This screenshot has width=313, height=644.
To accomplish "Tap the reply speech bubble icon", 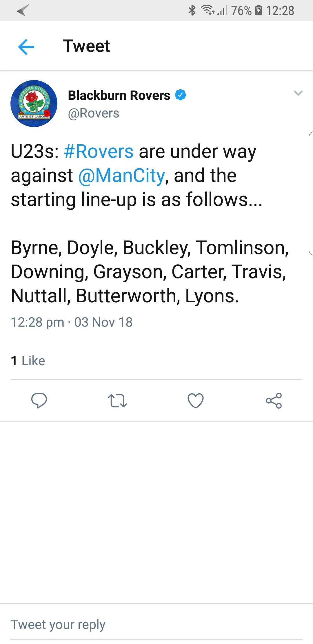I will click(39, 401).
